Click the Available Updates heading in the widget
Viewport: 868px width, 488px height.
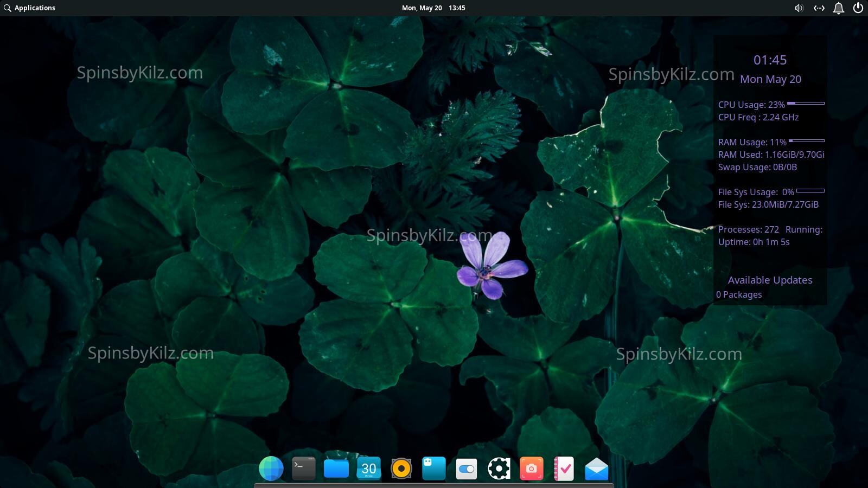[770, 280]
